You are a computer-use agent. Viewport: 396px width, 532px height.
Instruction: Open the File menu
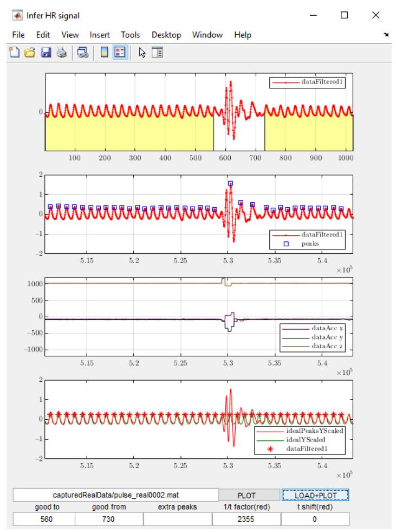click(x=18, y=35)
